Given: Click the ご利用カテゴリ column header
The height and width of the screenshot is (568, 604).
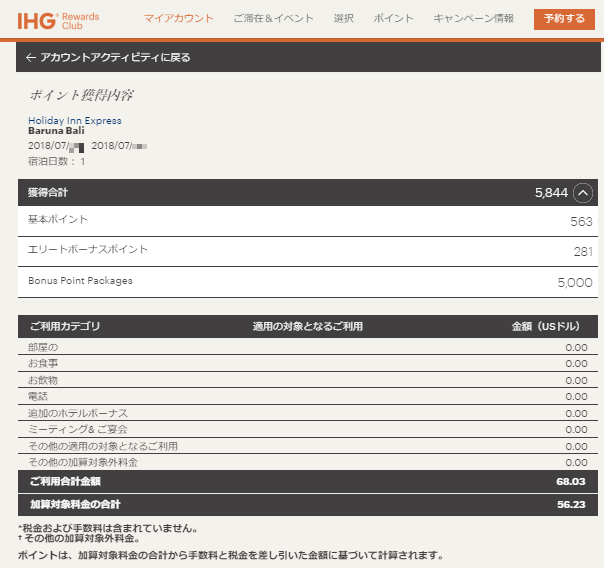Looking at the screenshot, I should pos(65,326).
